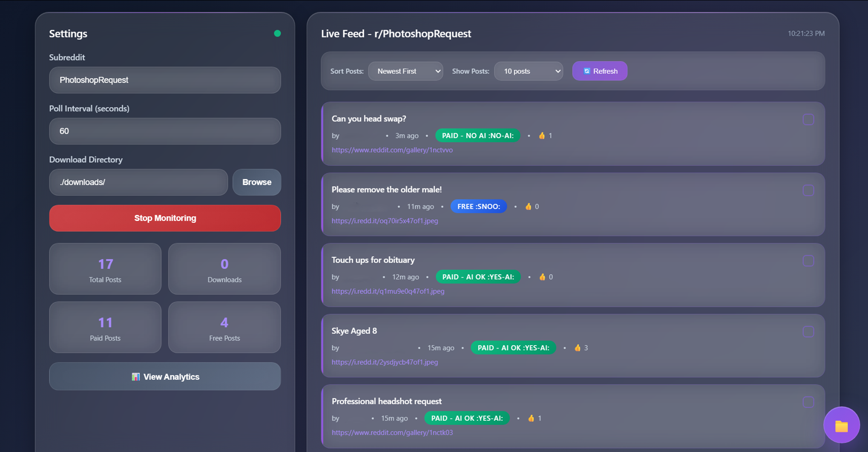
Task: Tick the checkbox on 'Professional headshot request'
Action: (809, 402)
